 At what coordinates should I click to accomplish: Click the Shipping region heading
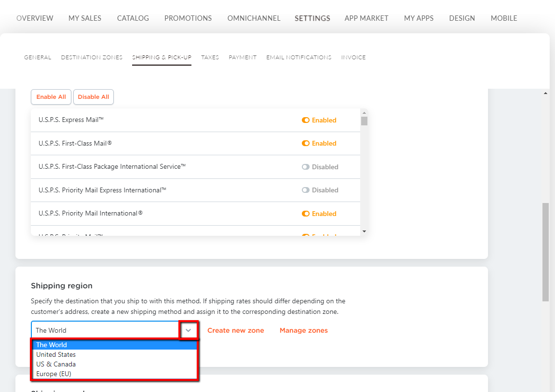click(62, 286)
